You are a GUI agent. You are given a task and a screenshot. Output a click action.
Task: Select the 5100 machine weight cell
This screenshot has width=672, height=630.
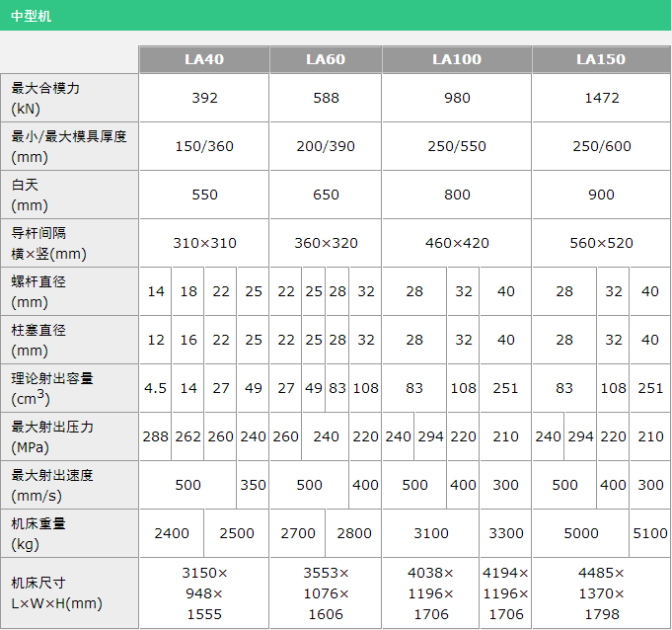pyautogui.click(x=649, y=533)
